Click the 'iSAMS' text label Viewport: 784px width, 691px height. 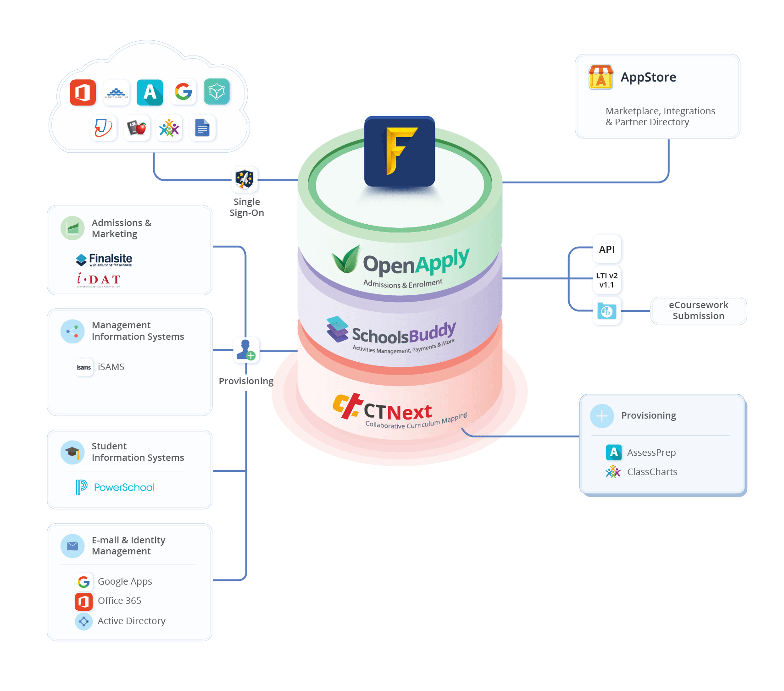(x=111, y=367)
